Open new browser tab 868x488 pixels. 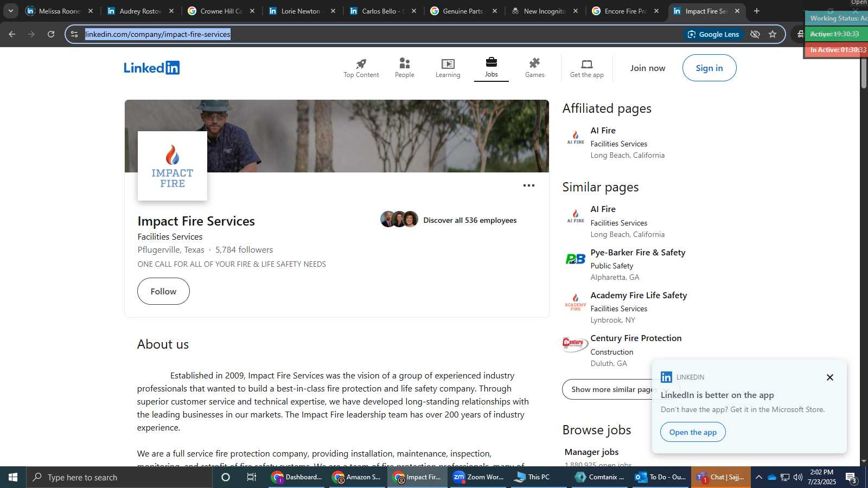click(757, 11)
